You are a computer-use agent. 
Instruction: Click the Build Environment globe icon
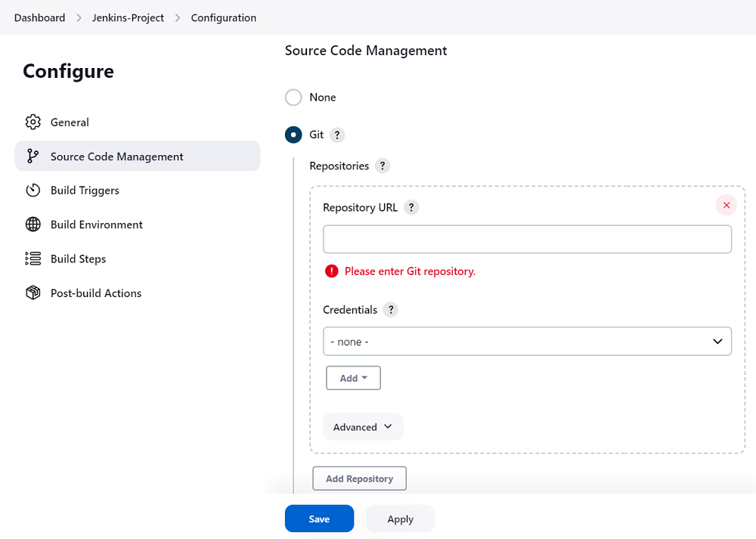33,225
